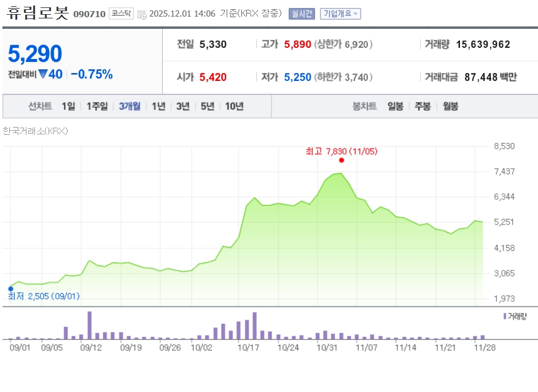The height and width of the screenshot is (392, 538).
Task: Click the 실시간 real-time badge
Action: tap(302, 13)
